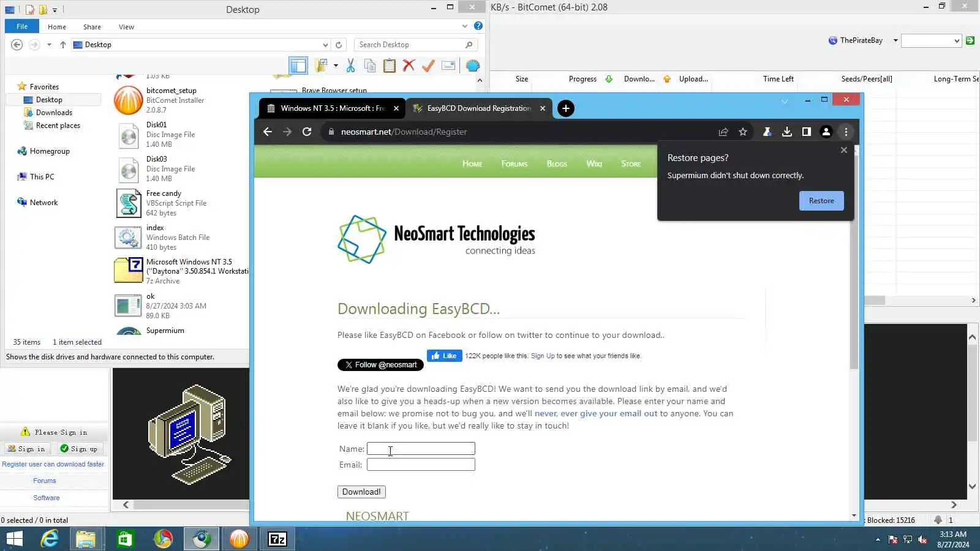Click the Sign Up link near Like
The image size is (980, 551).
click(x=543, y=356)
